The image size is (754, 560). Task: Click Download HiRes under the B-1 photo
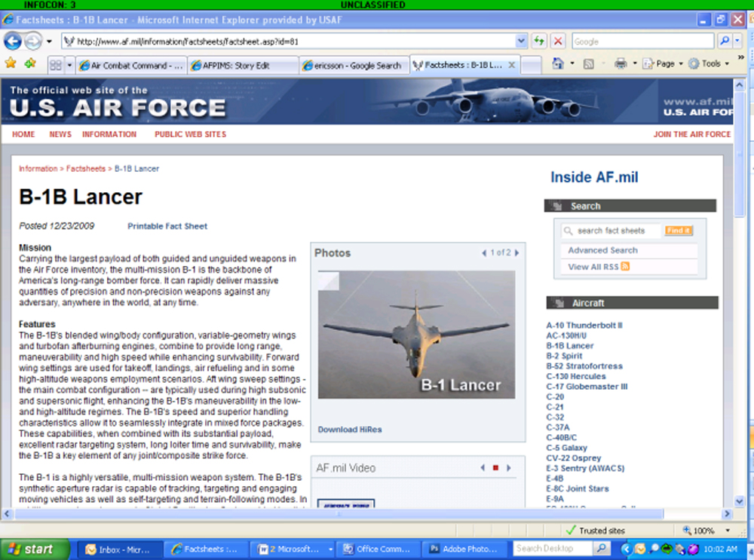coord(349,429)
